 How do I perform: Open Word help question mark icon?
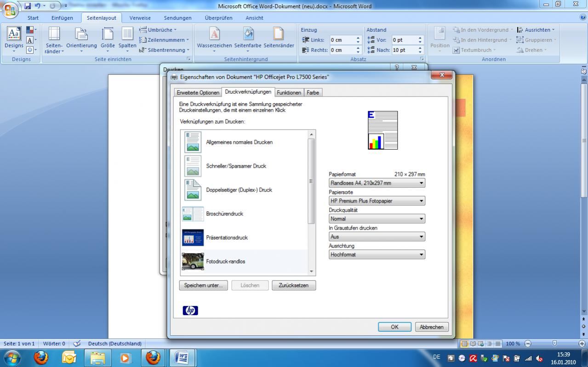click(583, 17)
